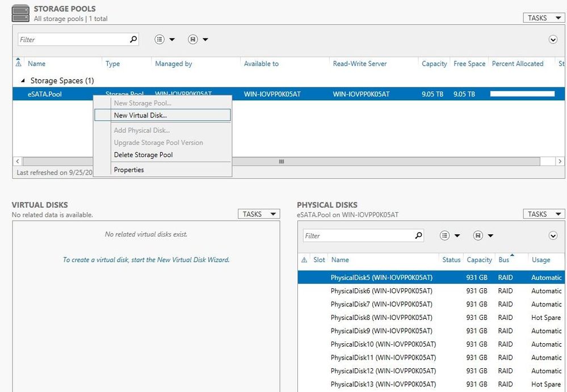Click search magnifier in Physical Disks filter
567x392 pixels.
(418, 235)
